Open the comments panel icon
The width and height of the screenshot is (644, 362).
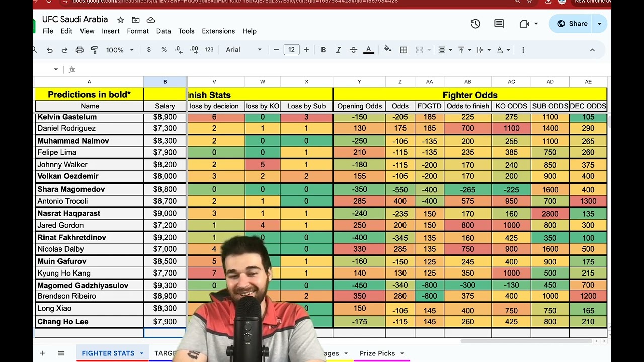point(499,24)
